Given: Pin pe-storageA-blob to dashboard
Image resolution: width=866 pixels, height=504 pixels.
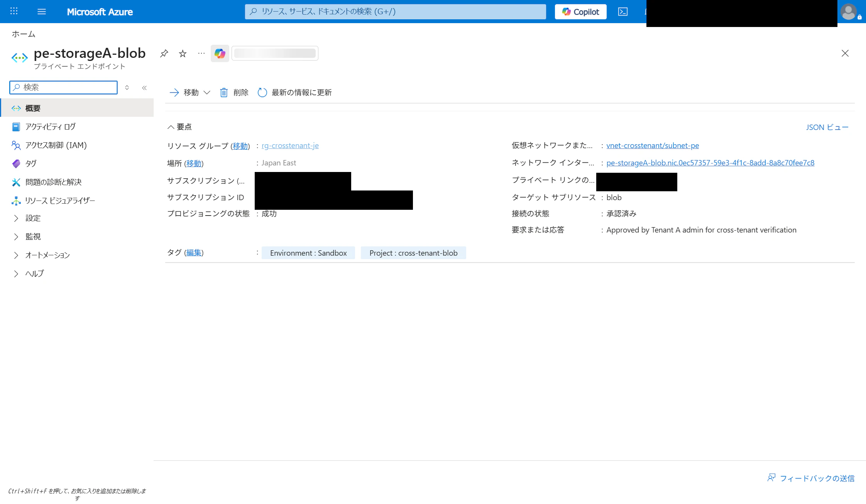Looking at the screenshot, I should point(164,53).
